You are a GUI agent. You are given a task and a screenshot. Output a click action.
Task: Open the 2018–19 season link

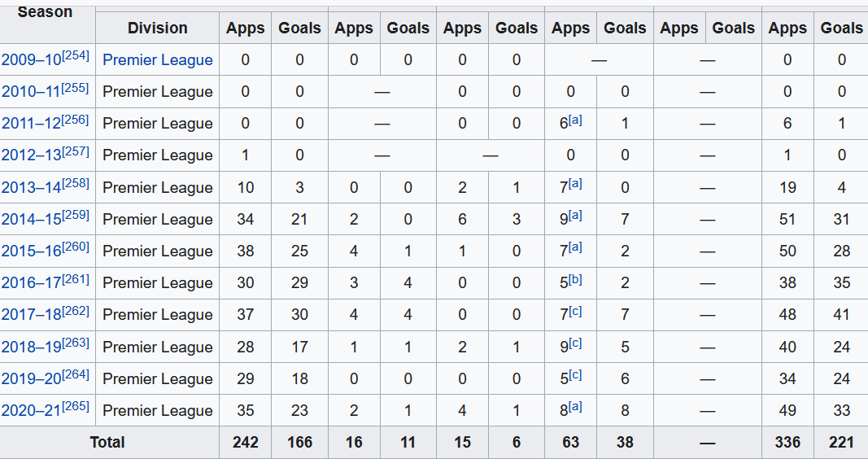(x=31, y=347)
